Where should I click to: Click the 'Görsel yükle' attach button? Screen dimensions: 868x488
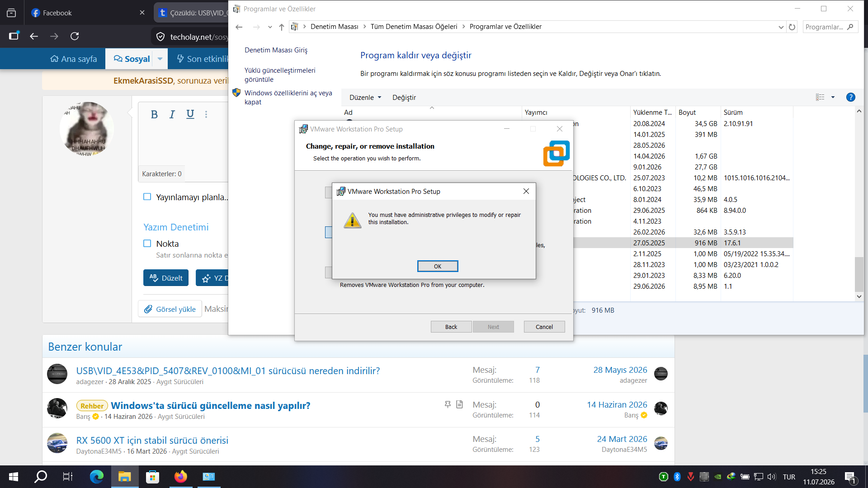[170, 309]
